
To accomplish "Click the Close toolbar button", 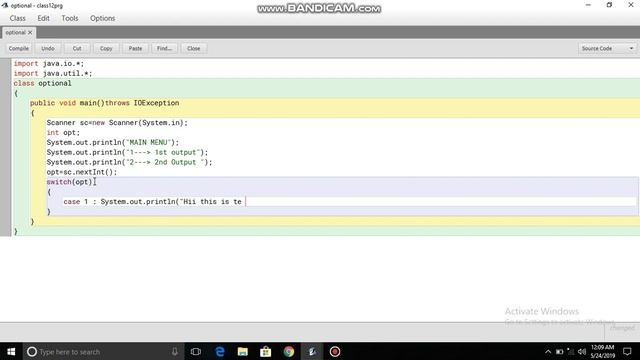I will (193, 48).
